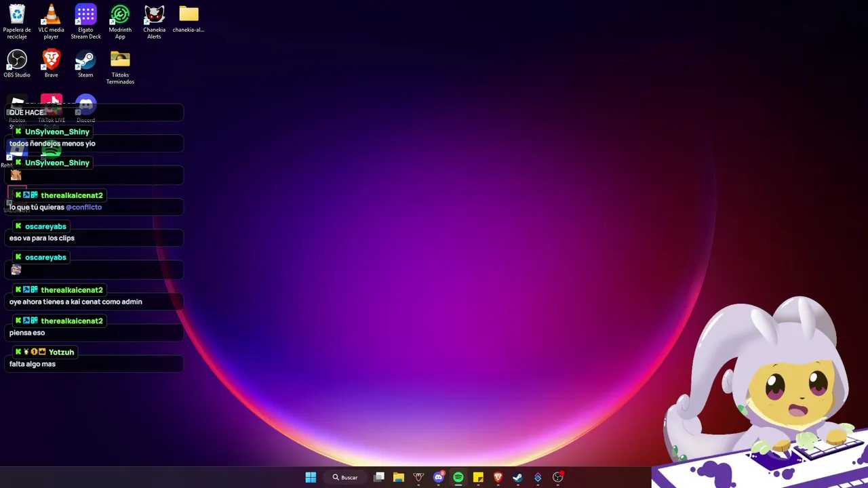Click the chat message 'falta algo mas'

(x=33, y=364)
